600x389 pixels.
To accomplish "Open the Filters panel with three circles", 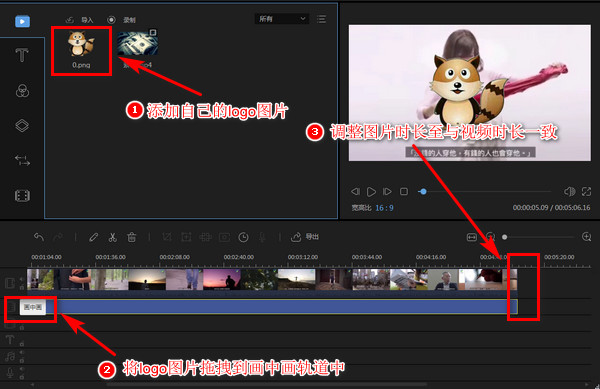I will (22, 91).
